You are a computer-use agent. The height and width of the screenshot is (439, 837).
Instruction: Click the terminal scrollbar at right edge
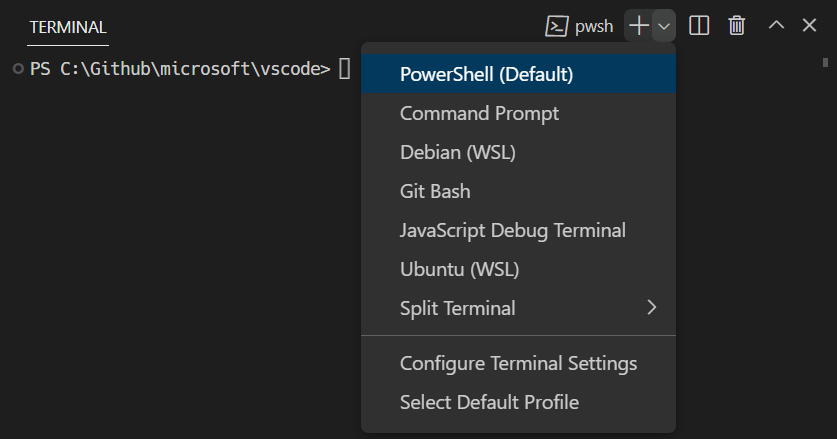[825, 63]
